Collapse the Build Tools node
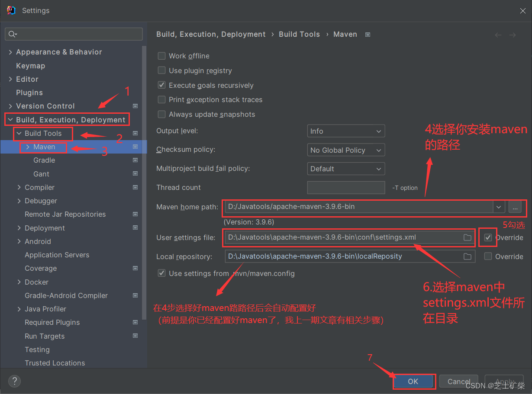 click(x=19, y=133)
